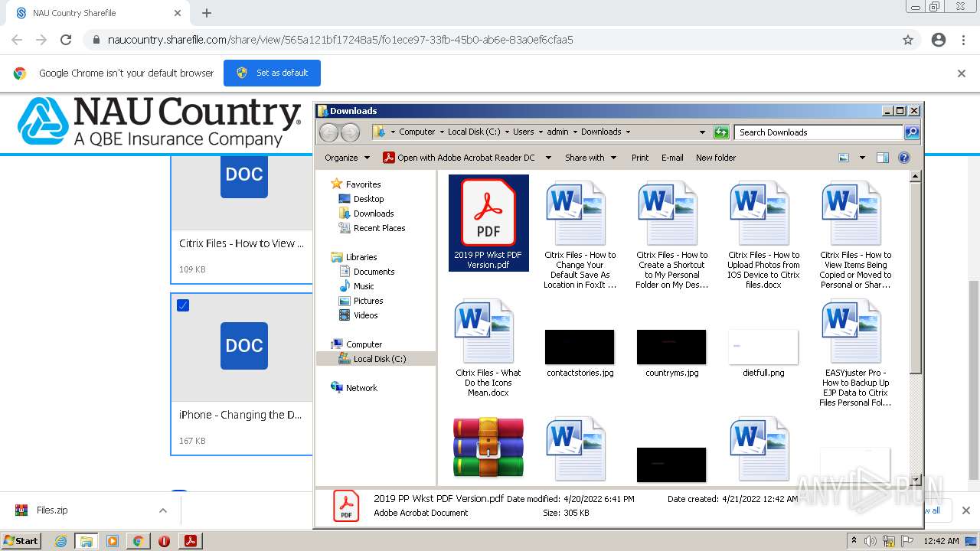Click the Explorer Back navigation button
The image size is (980, 551).
tap(328, 132)
